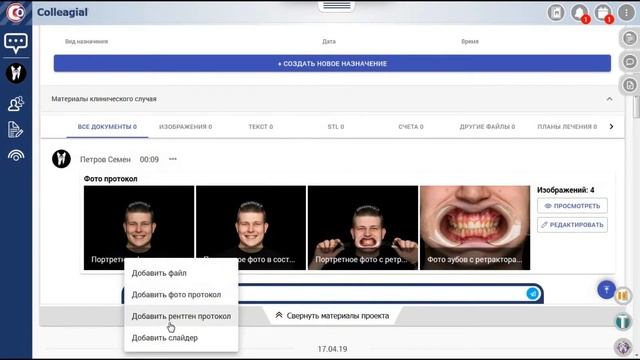This screenshot has width=640, height=360.
Task: Switch to STL tab
Action: click(336, 127)
